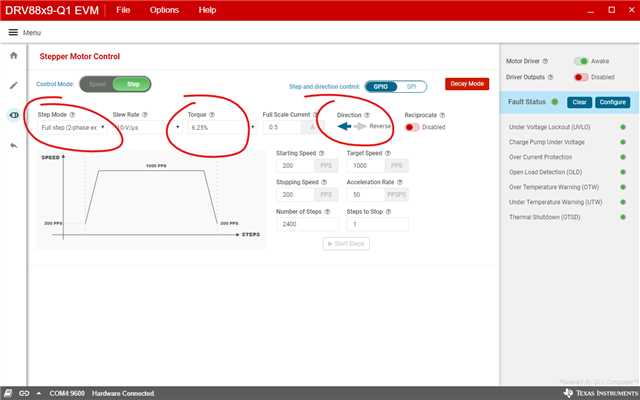Click the Texas Instruments logo
Viewport: 640px width, 400px height.
click(x=600, y=393)
